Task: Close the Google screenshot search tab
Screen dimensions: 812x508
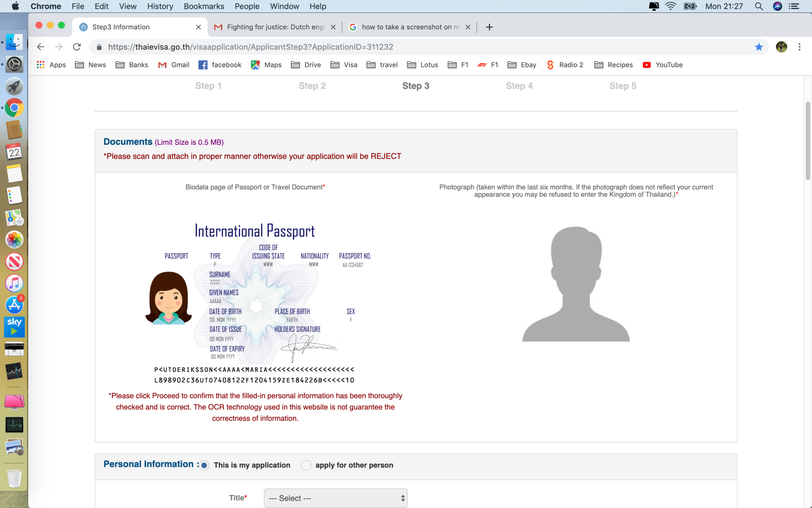Action: point(468,27)
